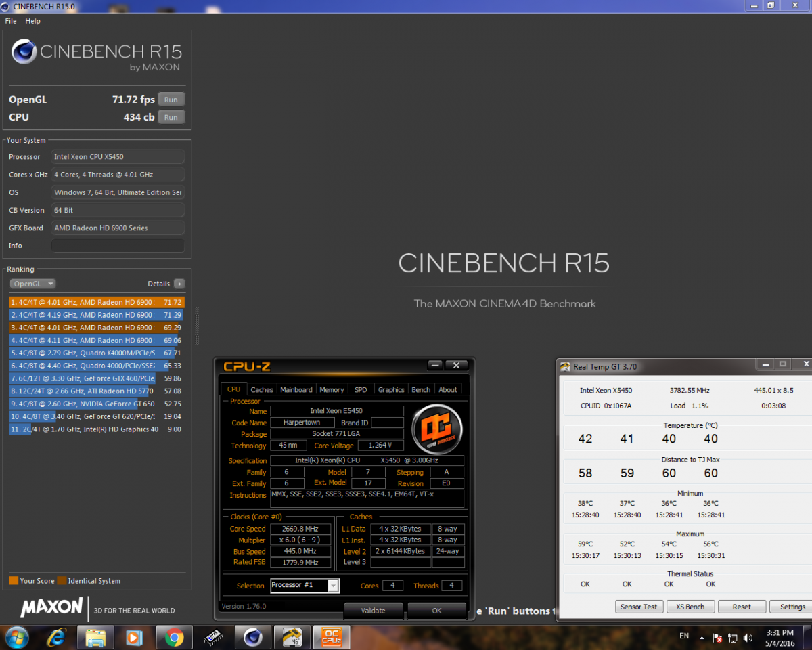Click the OC Super Overclock logo in CPU-Z
The image size is (812, 650).
tap(436, 429)
